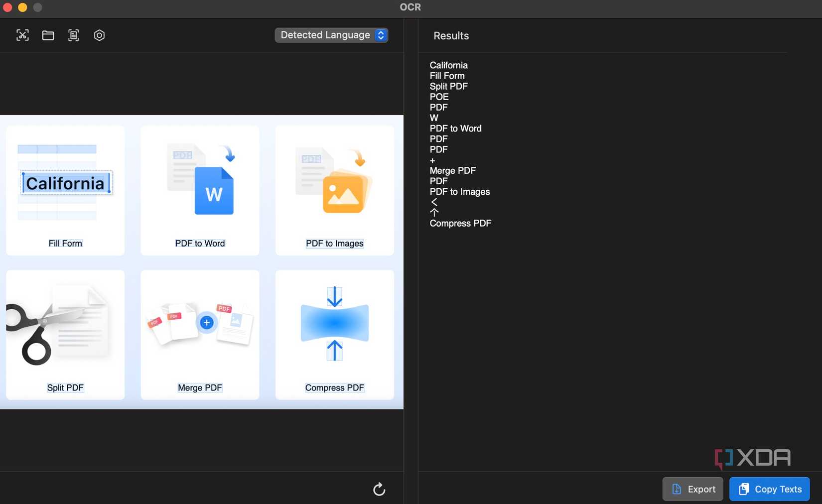Click 'Split PDF' in the Results list
This screenshot has width=822, height=504.
point(448,86)
